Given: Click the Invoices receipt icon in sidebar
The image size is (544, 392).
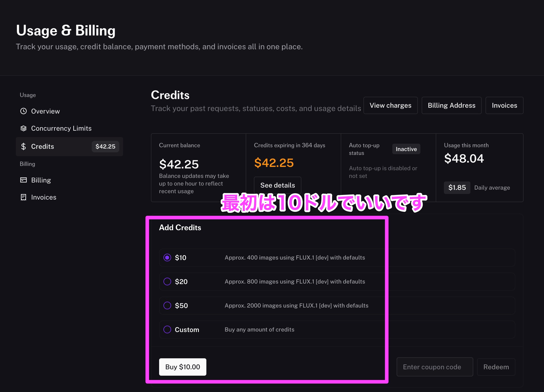Looking at the screenshot, I should coord(23,197).
